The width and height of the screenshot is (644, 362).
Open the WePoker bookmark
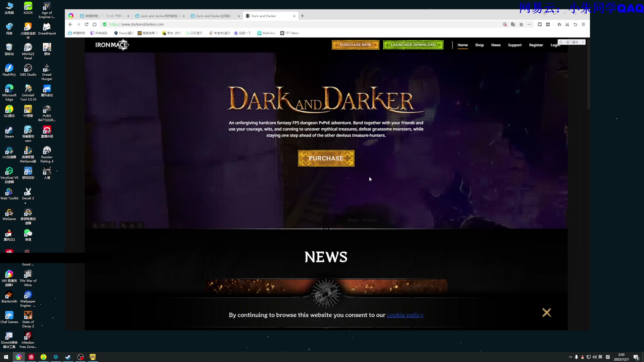(x=266, y=33)
